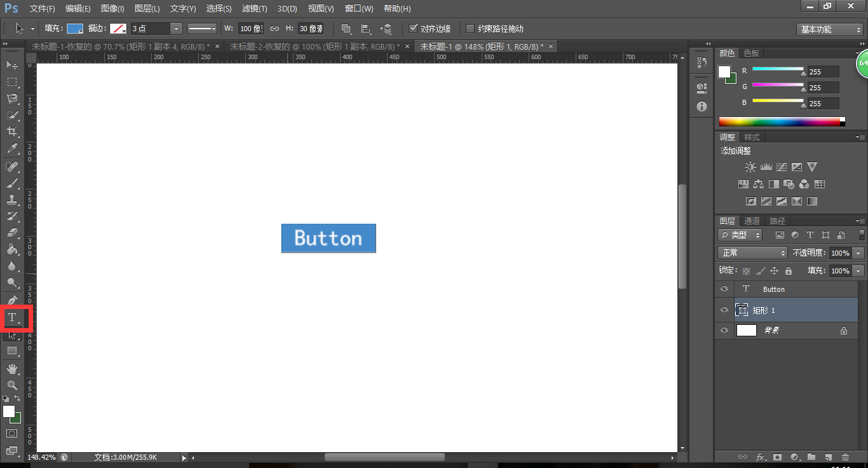Hide the Button text layer
The height and width of the screenshot is (468, 868).
click(x=724, y=289)
